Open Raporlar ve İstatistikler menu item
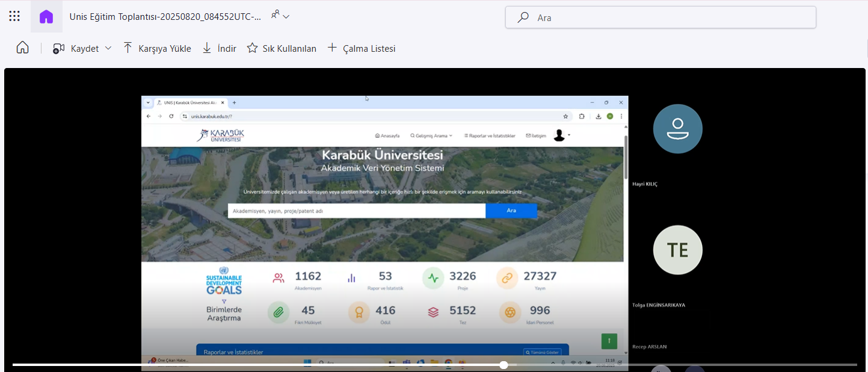868x372 pixels. pyautogui.click(x=490, y=136)
